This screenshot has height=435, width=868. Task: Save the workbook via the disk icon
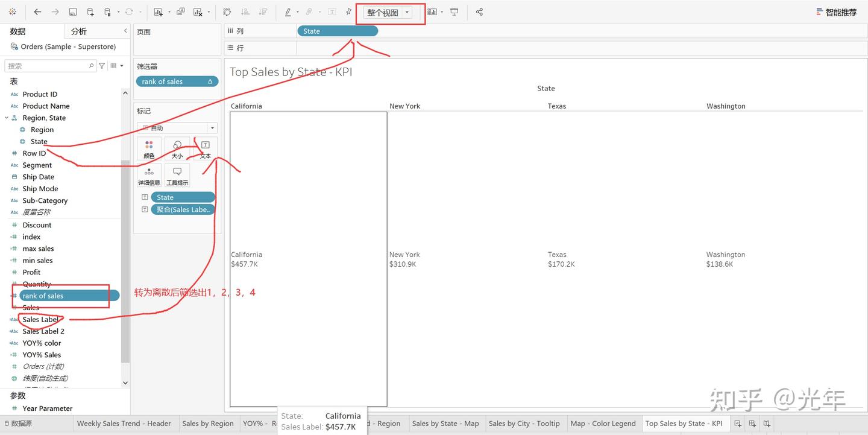tap(73, 12)
